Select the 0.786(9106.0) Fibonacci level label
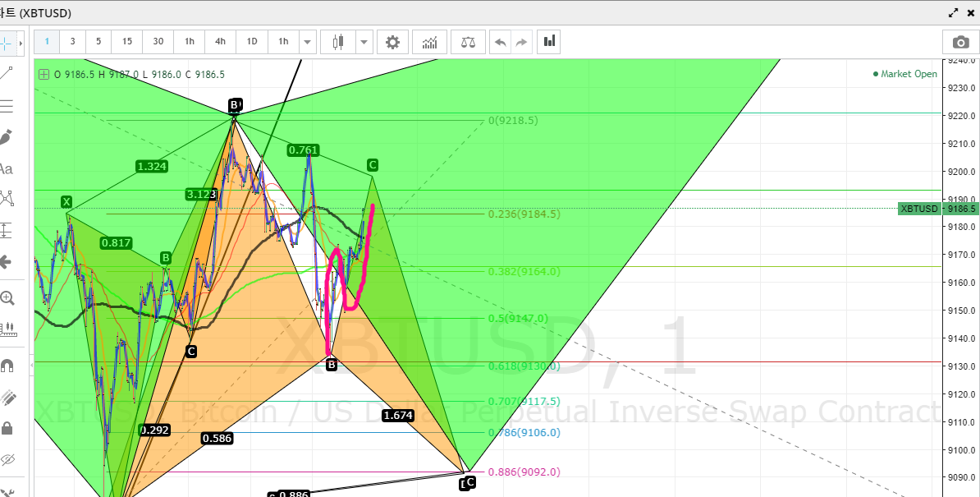Image resolution: width=980 pixels, height=497 pixels. tap(524, 432)
